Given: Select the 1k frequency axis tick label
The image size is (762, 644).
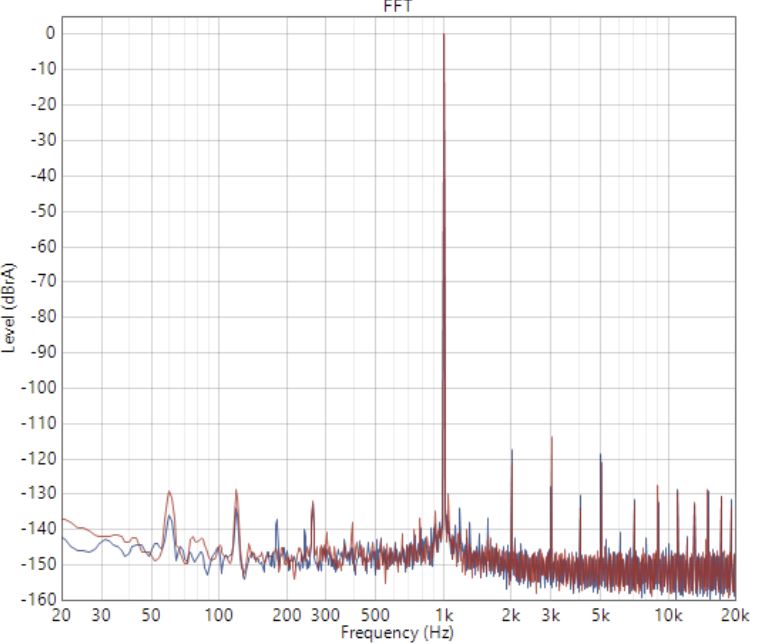Looking at the screenshot, I should [444, 615].
